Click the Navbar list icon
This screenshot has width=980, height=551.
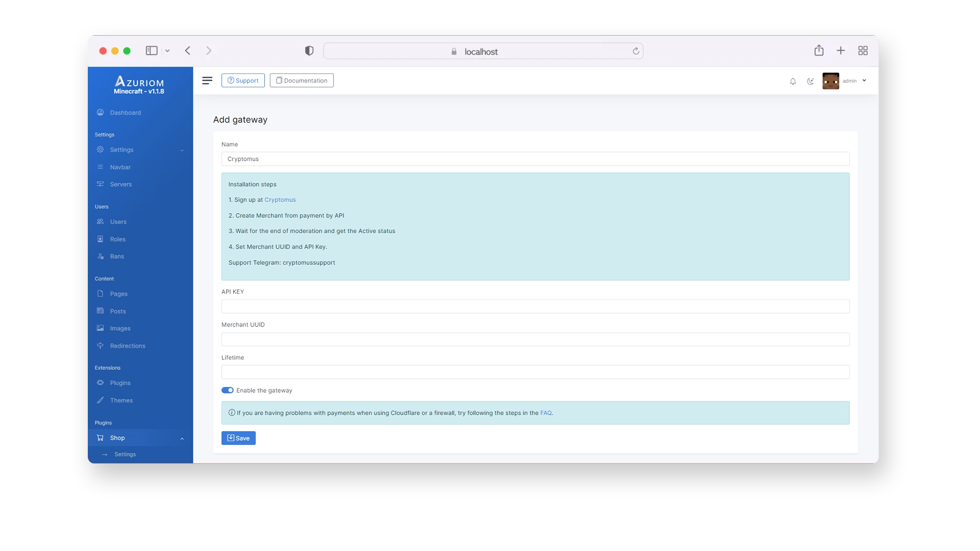pos(100,167)
